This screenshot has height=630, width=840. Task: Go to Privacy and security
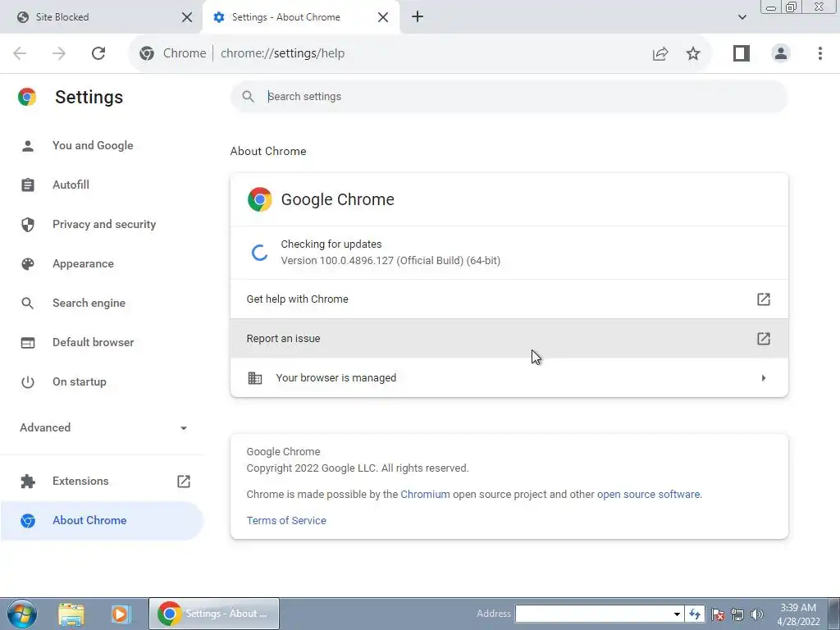[104, 224]
